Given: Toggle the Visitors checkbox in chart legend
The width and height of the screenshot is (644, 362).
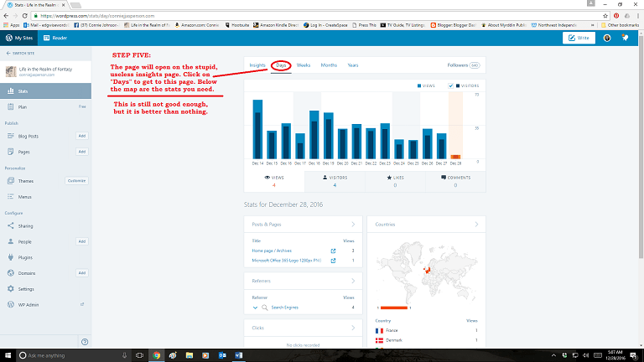Looking at the screenshot, I should 452,85.
